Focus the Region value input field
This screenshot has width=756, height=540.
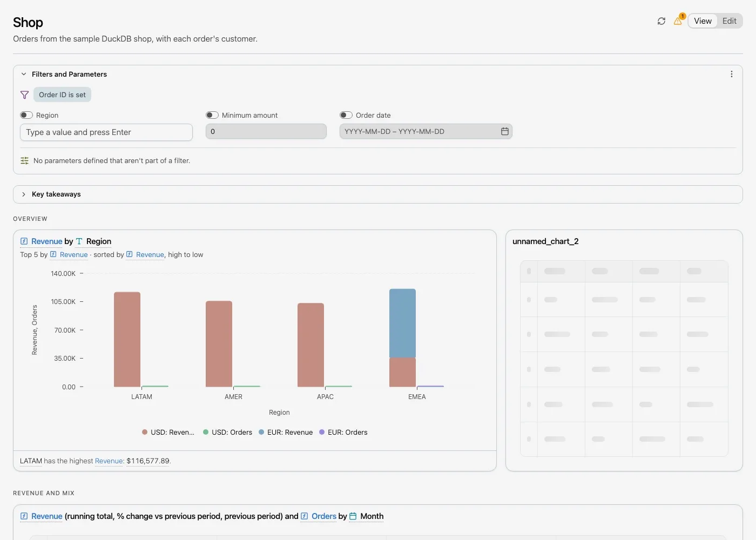(x=106, y=132)
